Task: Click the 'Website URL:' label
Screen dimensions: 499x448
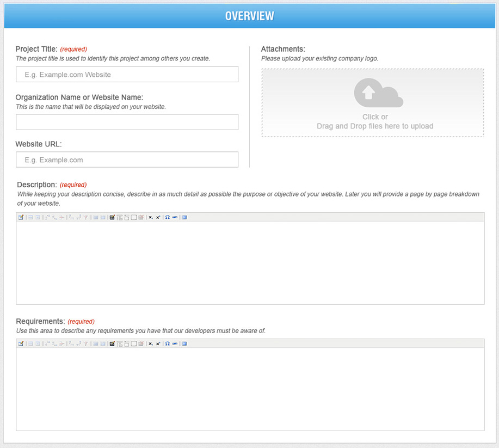Action: (x=39, y=144)
